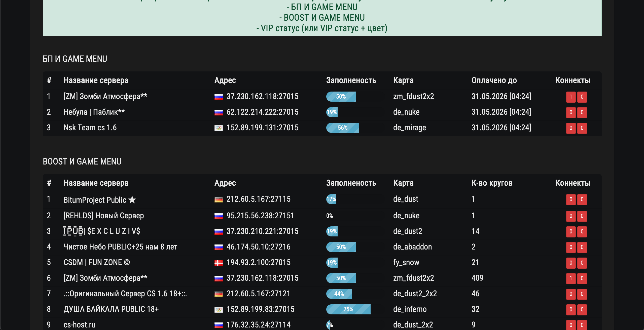Click the Russian flag beside 62.122.214.222:27015

tap(219, 112)
